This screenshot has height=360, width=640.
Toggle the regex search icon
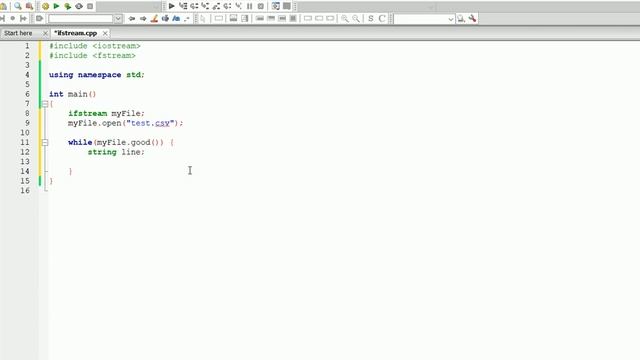tap(187, 18)
